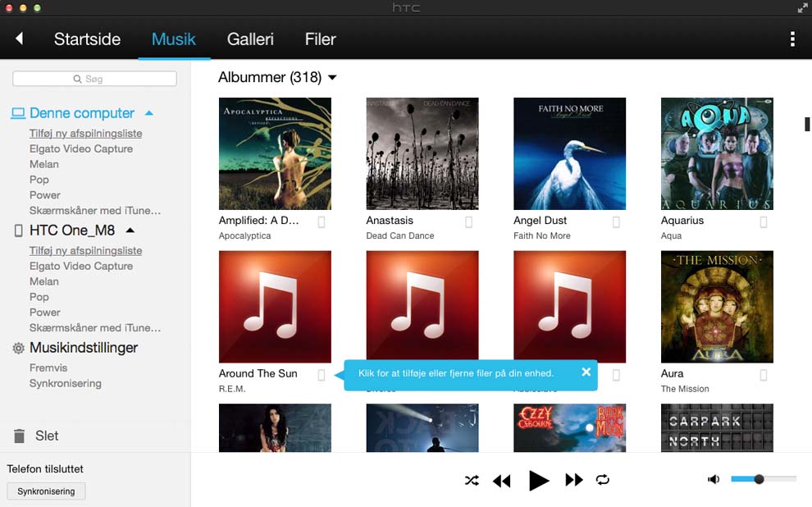
Task: Select Elgato Video Capture under Denne computer
Action: coord(80,148)
